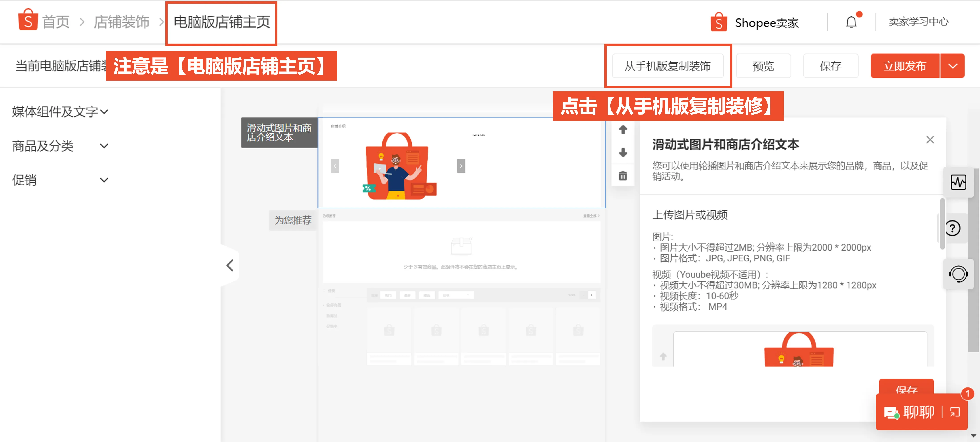Move the slideshow component up

coord(623,129)
